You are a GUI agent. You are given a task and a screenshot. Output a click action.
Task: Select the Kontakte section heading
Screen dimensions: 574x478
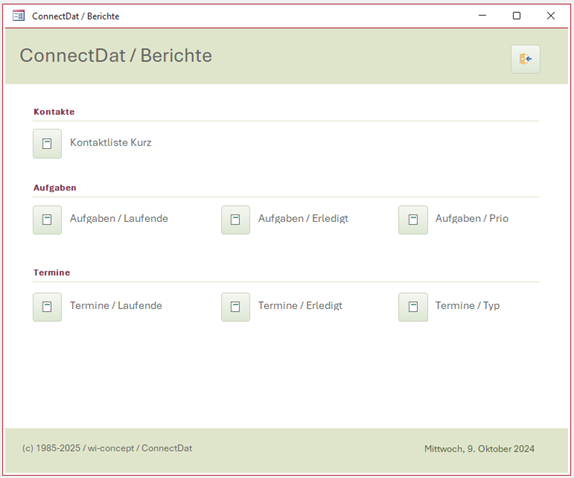click(54, 112)
